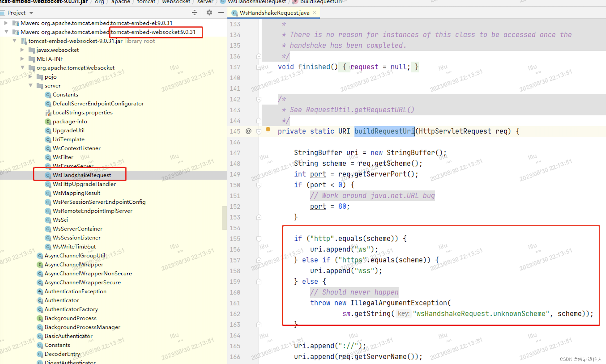Open the Project panel settings gear
This screenshot has height=364, width=606.
pyautogui.click(x=209, y=13)
